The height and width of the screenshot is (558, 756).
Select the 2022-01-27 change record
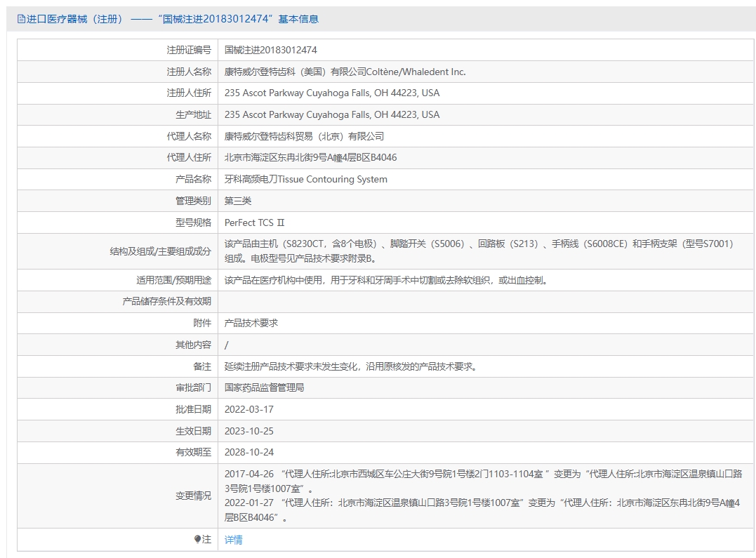482,510
